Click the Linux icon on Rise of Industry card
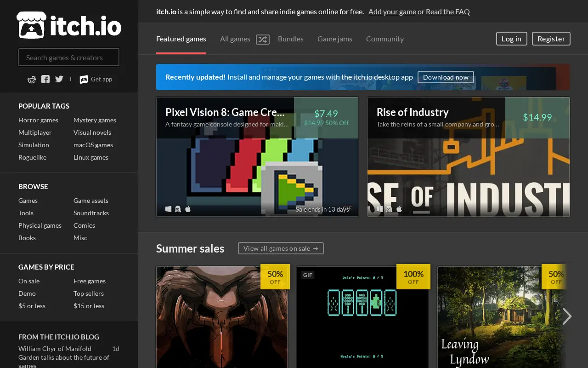The image size is (588, 368). coord(390,209)
